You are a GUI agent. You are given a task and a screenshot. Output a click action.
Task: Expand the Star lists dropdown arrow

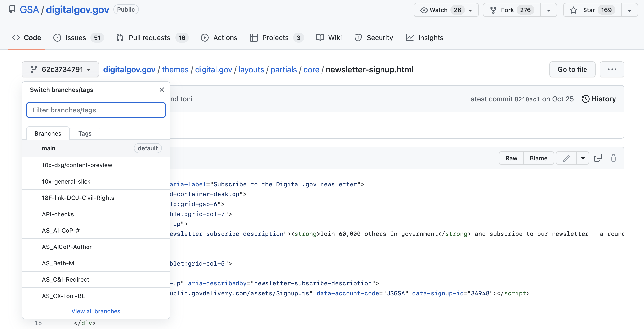(x=630, y=10)
